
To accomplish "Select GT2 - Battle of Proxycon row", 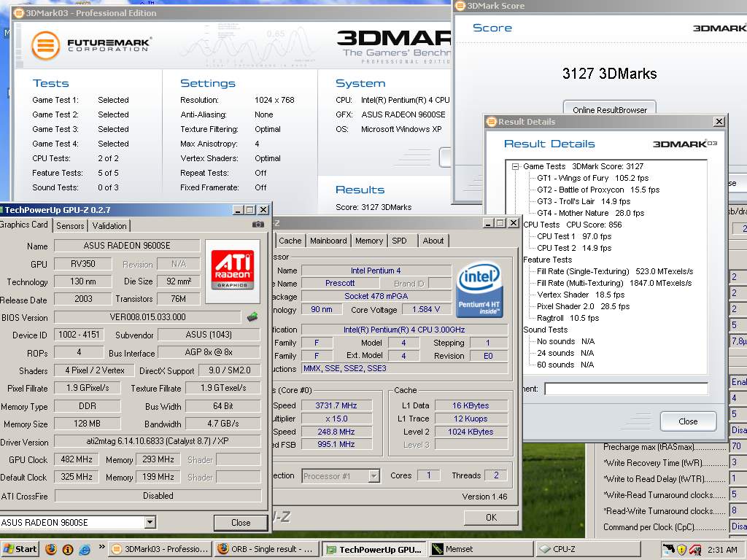I will tap(598, 190).
